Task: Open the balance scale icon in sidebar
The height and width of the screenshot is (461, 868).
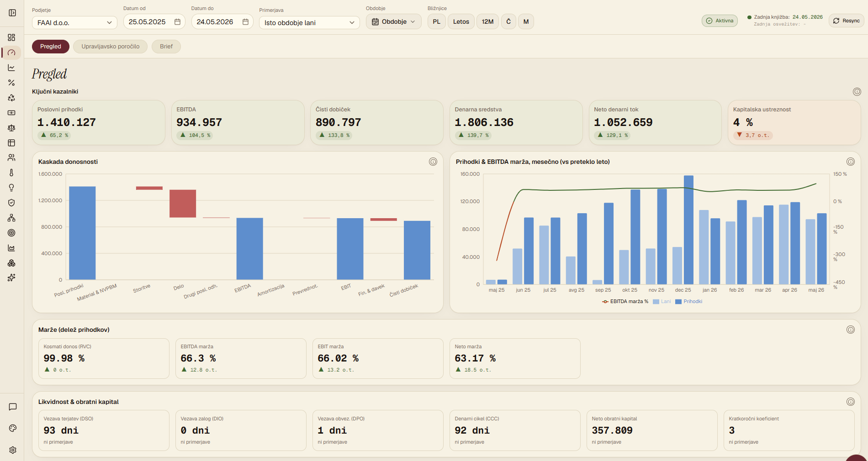Action: click(11, 128)
